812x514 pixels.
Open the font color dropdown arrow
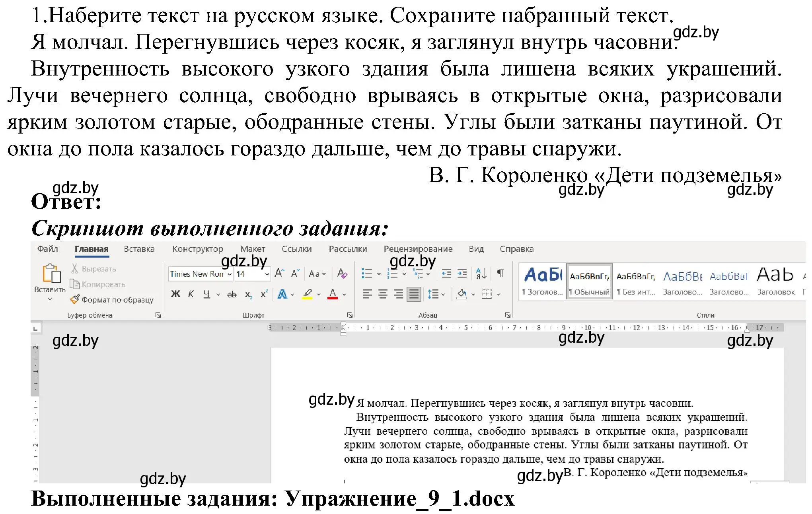344,295
